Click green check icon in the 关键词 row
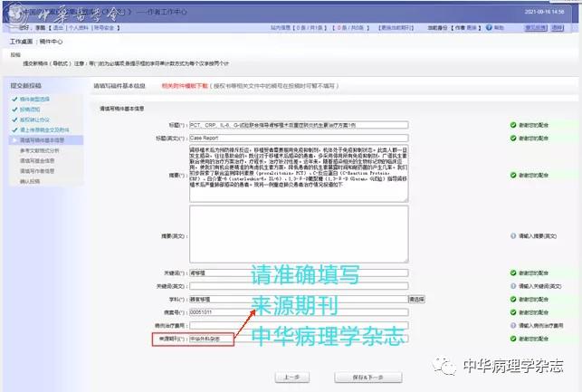 [x=513, y=273]
